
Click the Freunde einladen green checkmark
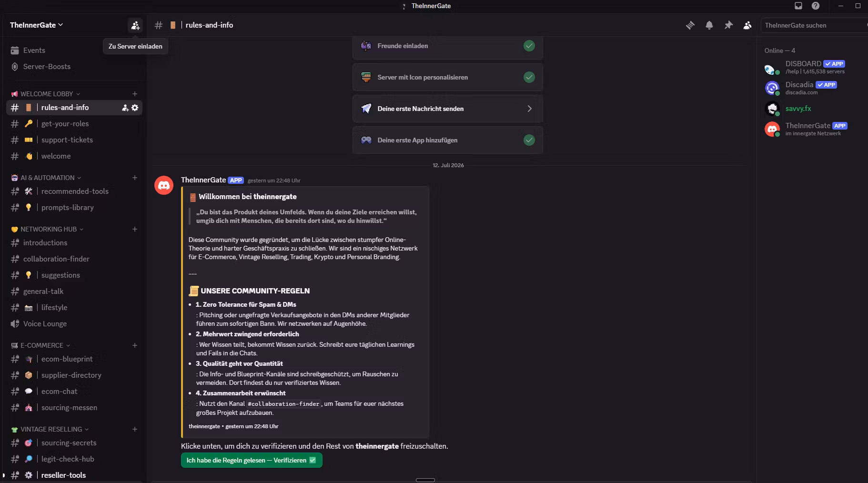tap(529, 46)
